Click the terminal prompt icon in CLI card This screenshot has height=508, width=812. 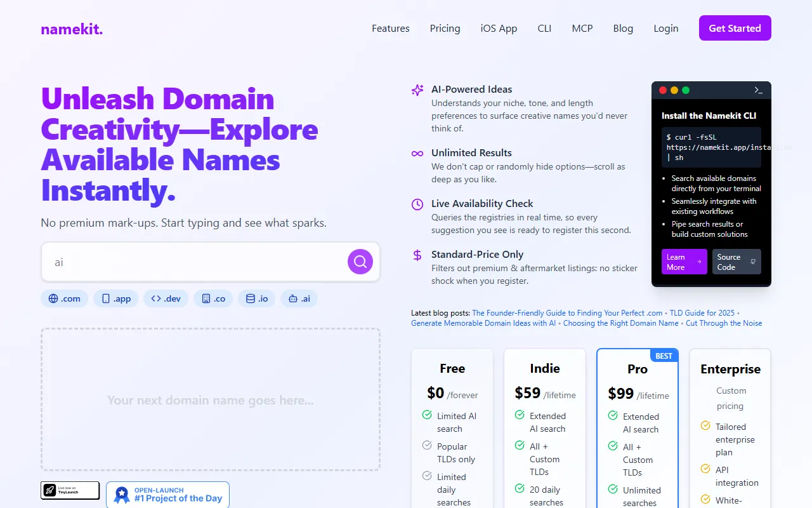(758, 91)
